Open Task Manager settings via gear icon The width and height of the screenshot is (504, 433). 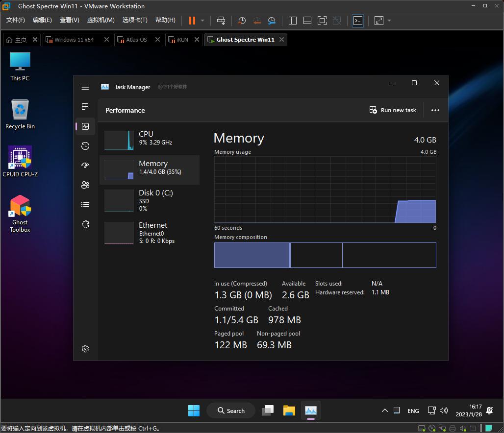[85, 349]
